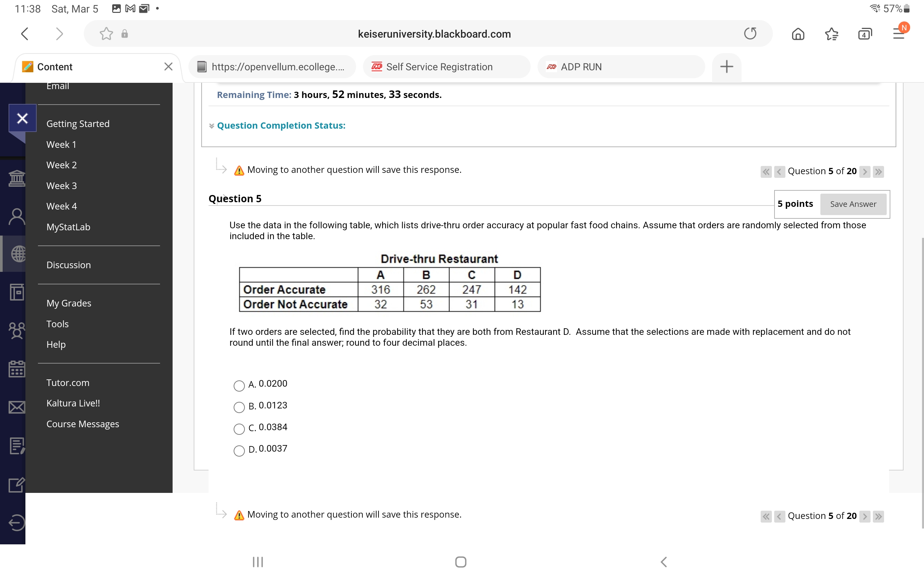The height and width of the screenshot is (578, 924).
Task: Open the tab switcher showing 4 tabs
Action: click(865, 34)
